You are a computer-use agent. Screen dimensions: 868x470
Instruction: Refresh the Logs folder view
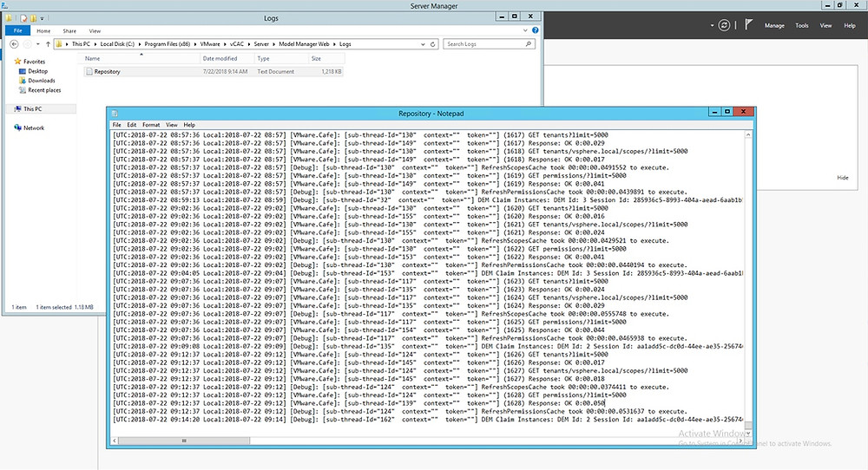click(433, 44)
